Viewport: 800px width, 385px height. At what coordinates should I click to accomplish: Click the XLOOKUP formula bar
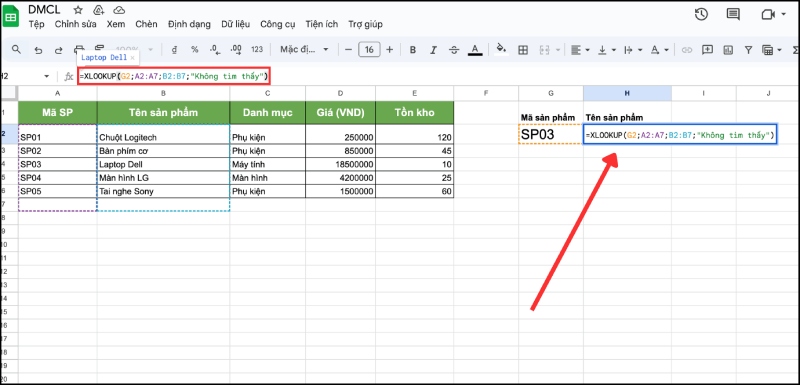(x=173, y=76)
